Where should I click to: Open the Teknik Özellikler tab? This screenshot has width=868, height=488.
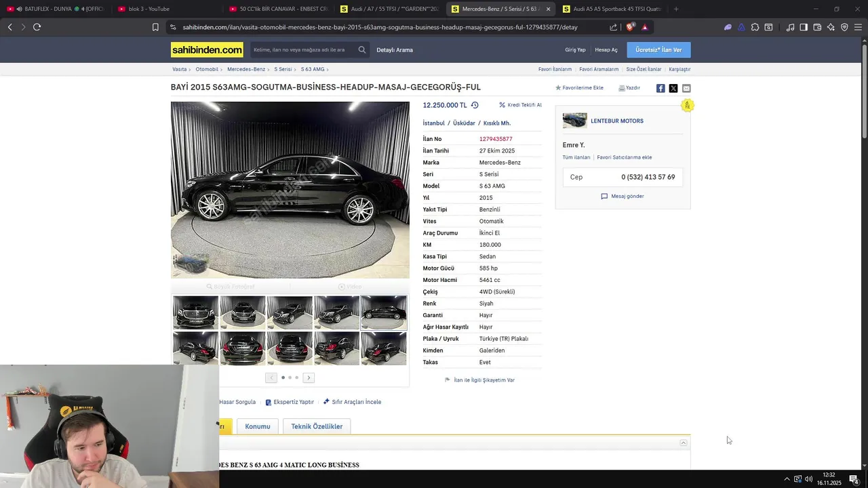pos(317,426)
